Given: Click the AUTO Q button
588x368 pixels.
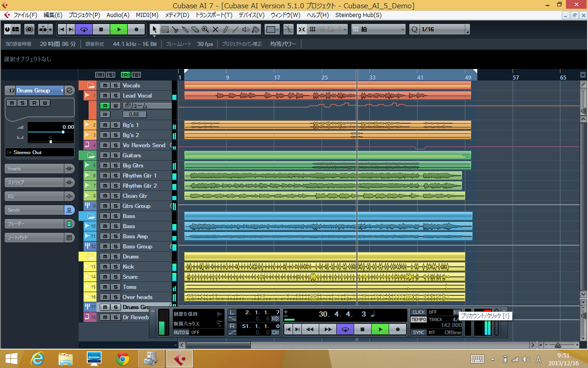Looking at the screenshot, I should 181,332.
